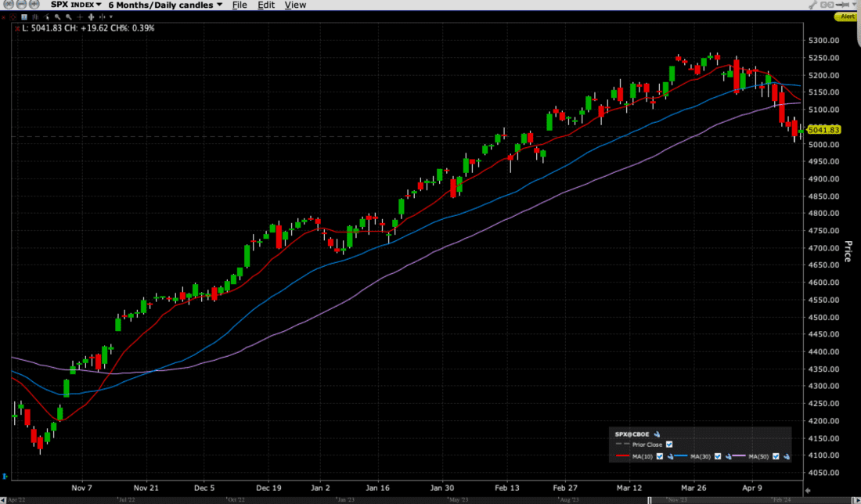Activate the zoom-out magnifier tool

69,16
